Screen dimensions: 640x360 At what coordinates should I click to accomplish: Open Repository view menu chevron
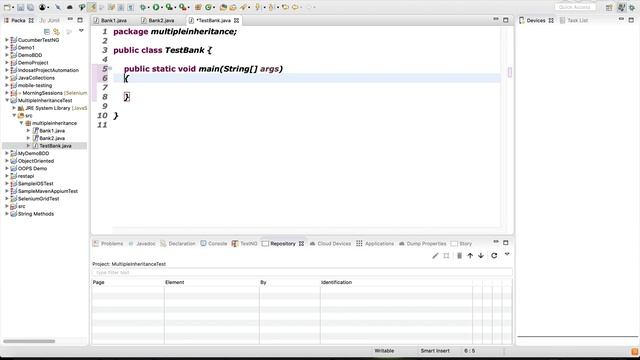507,254
